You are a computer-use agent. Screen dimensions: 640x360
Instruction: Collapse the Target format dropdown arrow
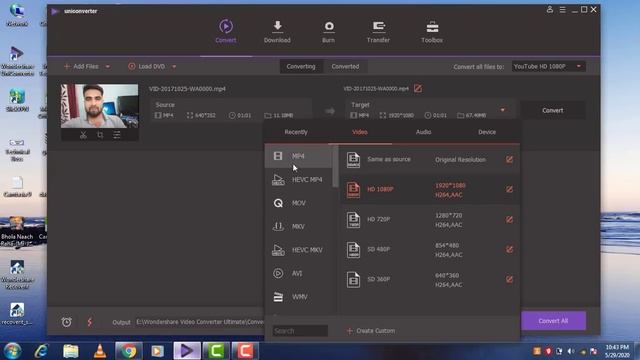[503, 110]
